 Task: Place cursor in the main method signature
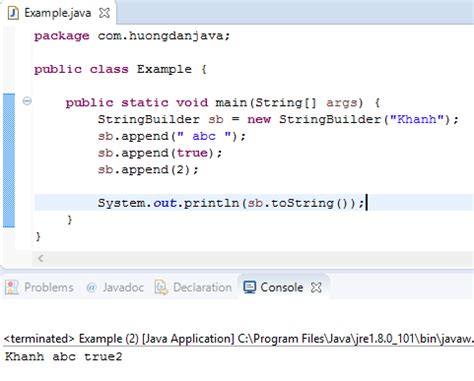tap(223, 103)
